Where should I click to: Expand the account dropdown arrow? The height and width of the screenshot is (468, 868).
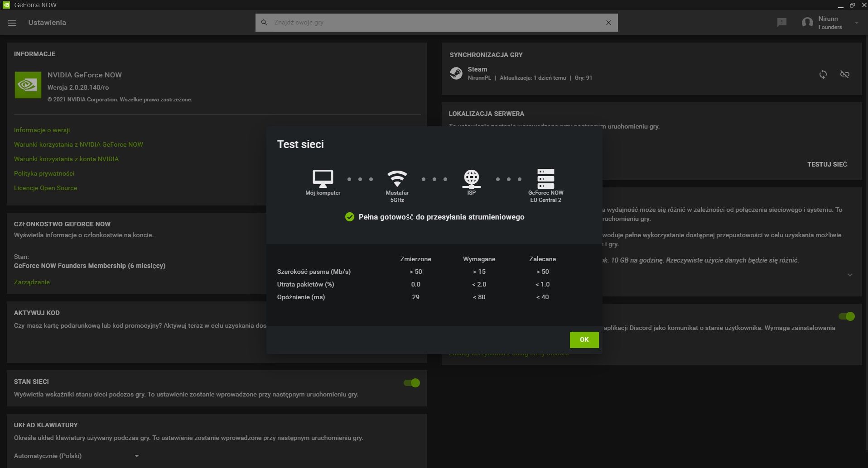pyautogui.click(x=856, y=23)
